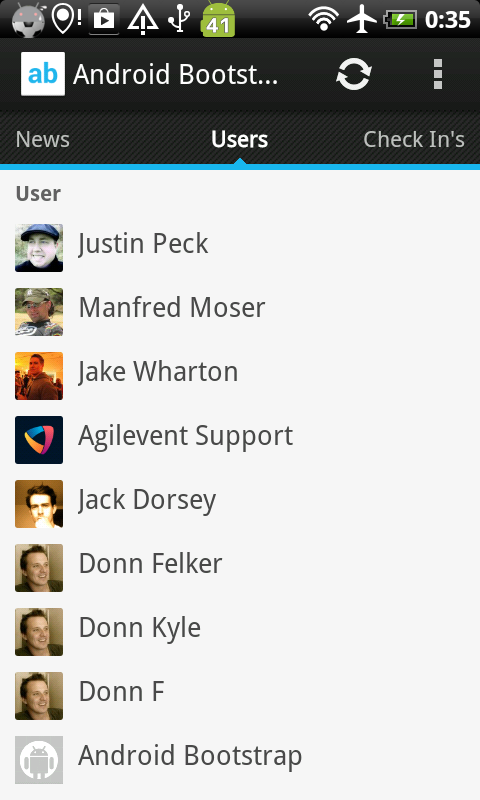Tap the Android Bootstrap robot icon
The width and height of the screenshot is (480, 800).
tap(39, 760)
